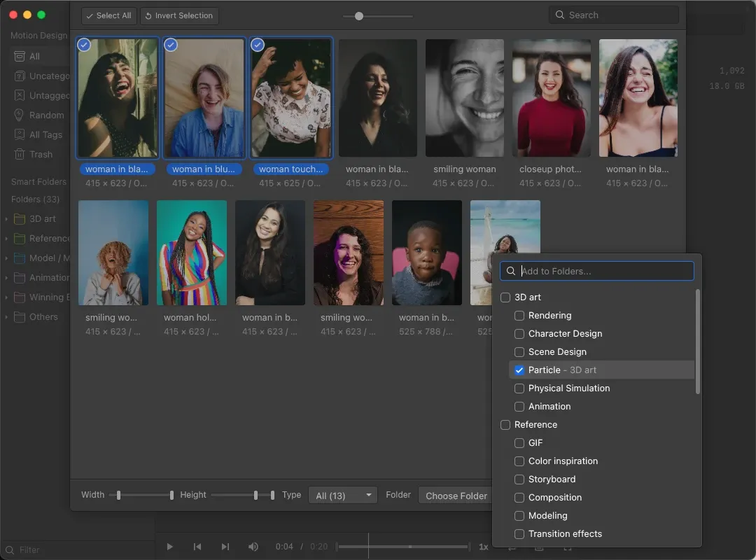Expand the Reference folder arrow in sidebar
The image size is (756, 560).
(x=6, y=238)
